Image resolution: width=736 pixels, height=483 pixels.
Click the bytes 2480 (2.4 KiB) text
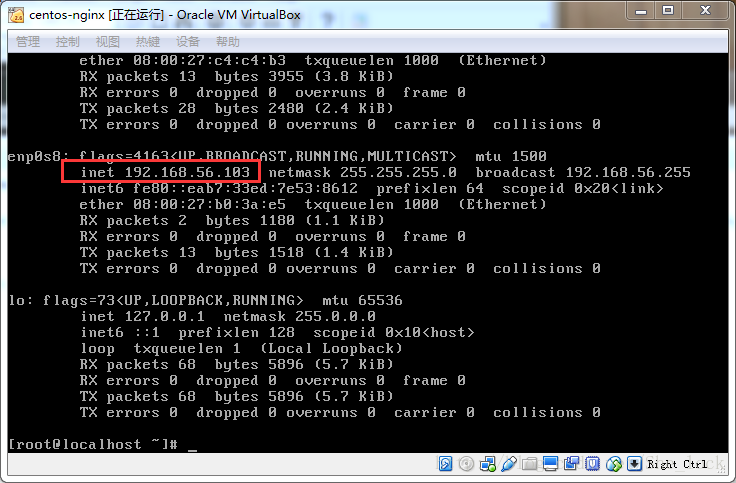click(304, 108)
